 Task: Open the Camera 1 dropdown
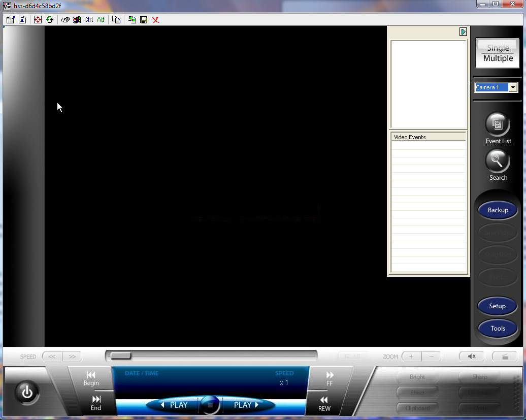(513, 88)
